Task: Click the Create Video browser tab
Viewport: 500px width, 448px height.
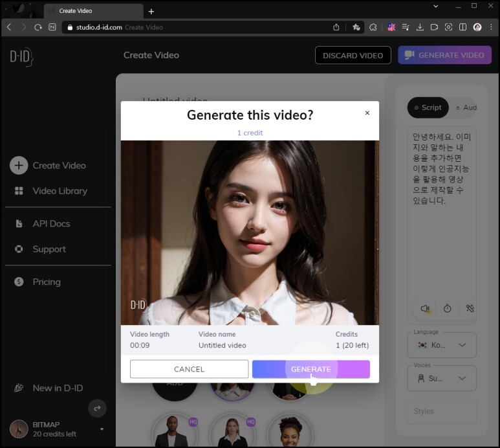Action: pyautogui.click(x=93, y=11)
